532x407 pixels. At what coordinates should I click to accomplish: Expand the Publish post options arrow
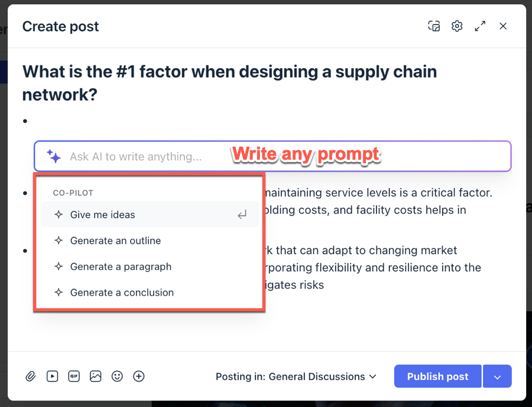[x=497, y=376]
